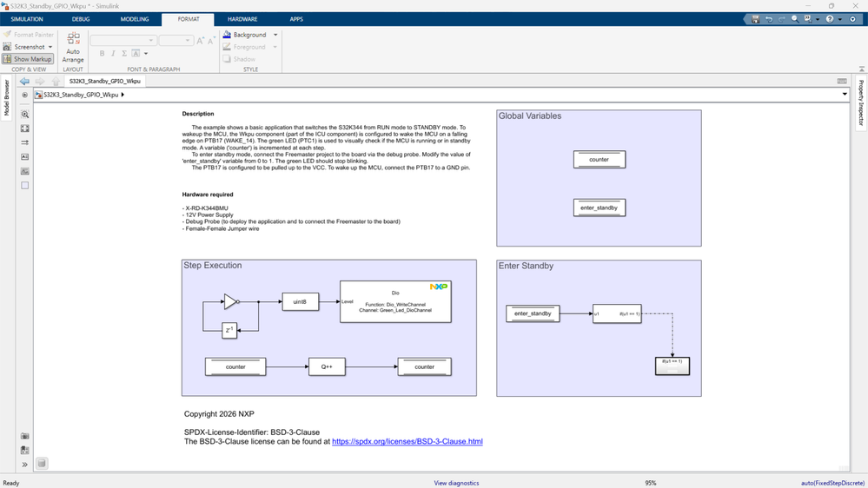This screenshot has width=868, height=488.
Task: Switch to the HARDWARE tab
Action: (242, 19)
